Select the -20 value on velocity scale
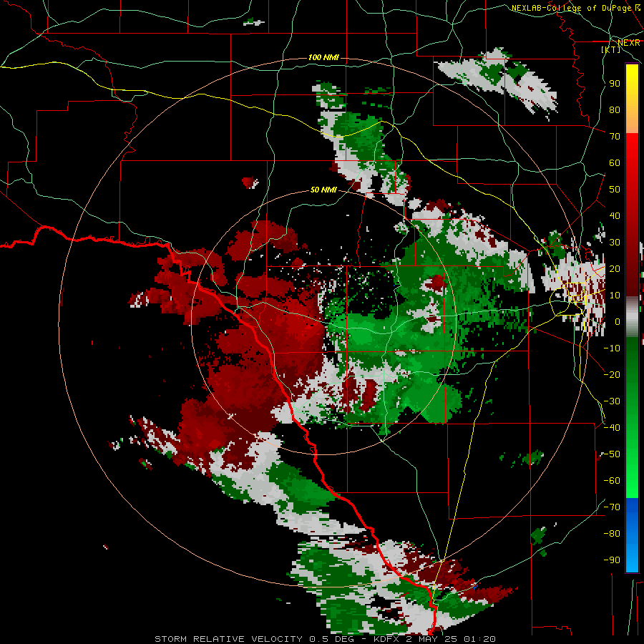 (x=612, y=375)
